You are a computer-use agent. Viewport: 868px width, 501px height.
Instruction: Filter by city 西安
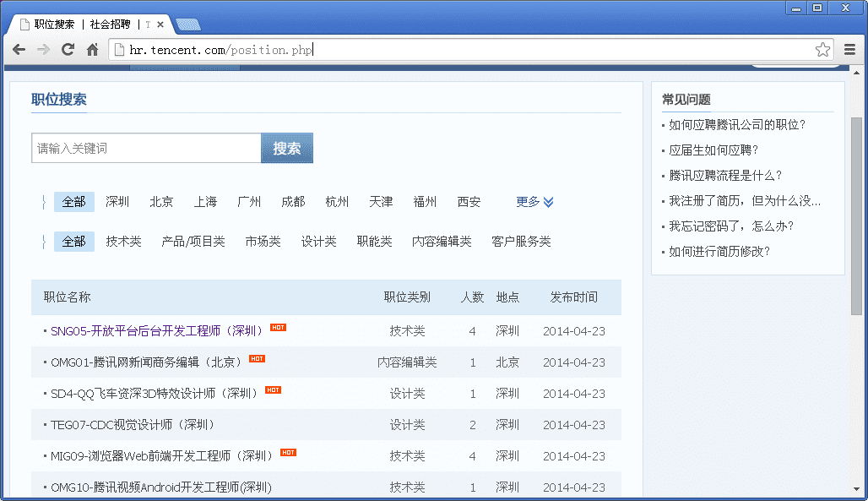pyautogui.click(x=469, y=202)
